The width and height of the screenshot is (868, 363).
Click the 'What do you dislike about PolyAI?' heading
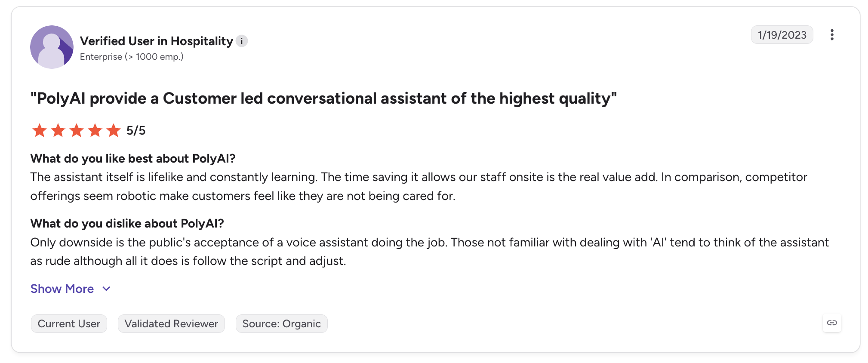point(127,224)
